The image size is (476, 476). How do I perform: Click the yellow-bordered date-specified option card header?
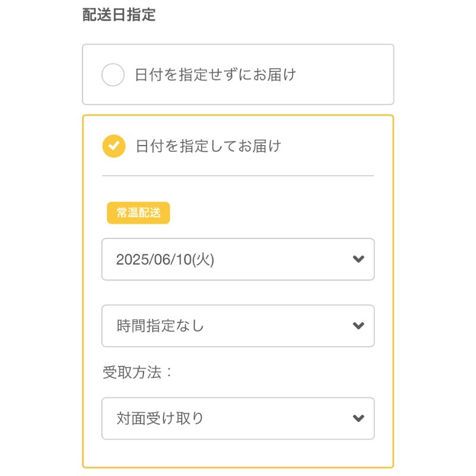[x=238, y=146]
